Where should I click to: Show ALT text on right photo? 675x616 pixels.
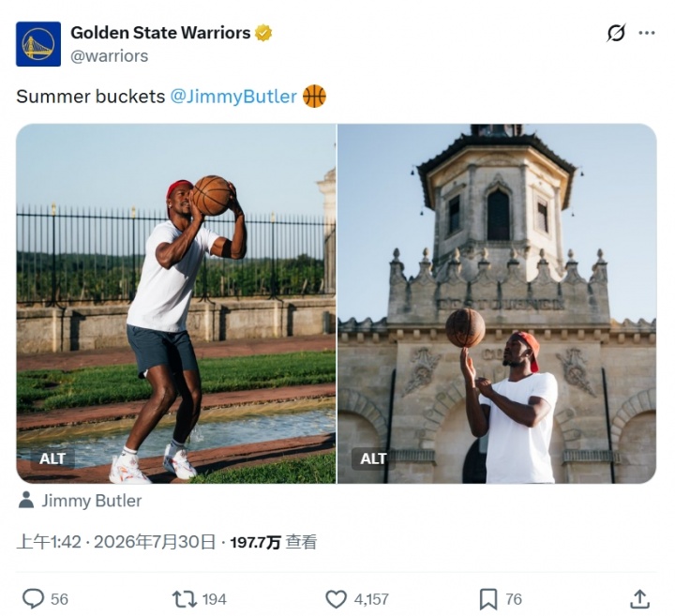373,458
